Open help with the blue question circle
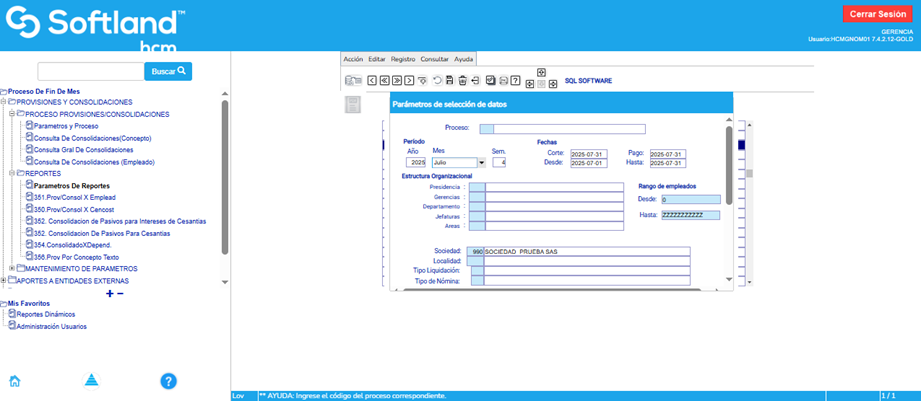921x401 pixels. (169, 381)
